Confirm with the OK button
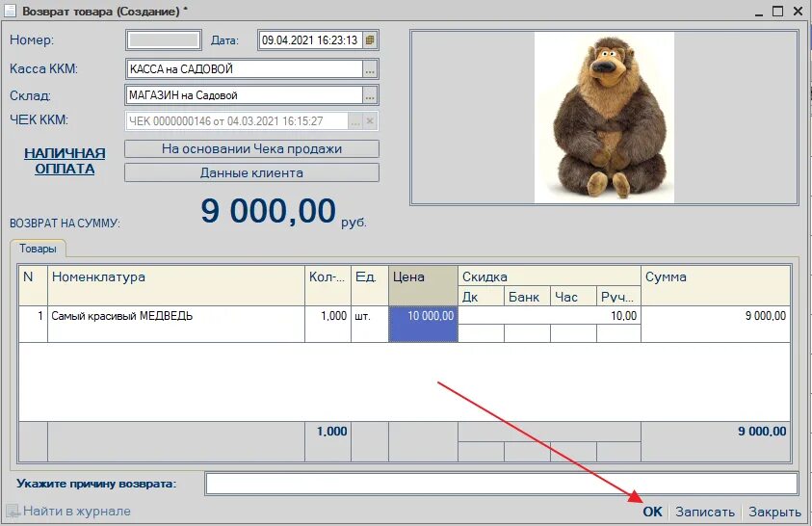Image resolution: width=812 pixels, height=526 pixels. 652,512
